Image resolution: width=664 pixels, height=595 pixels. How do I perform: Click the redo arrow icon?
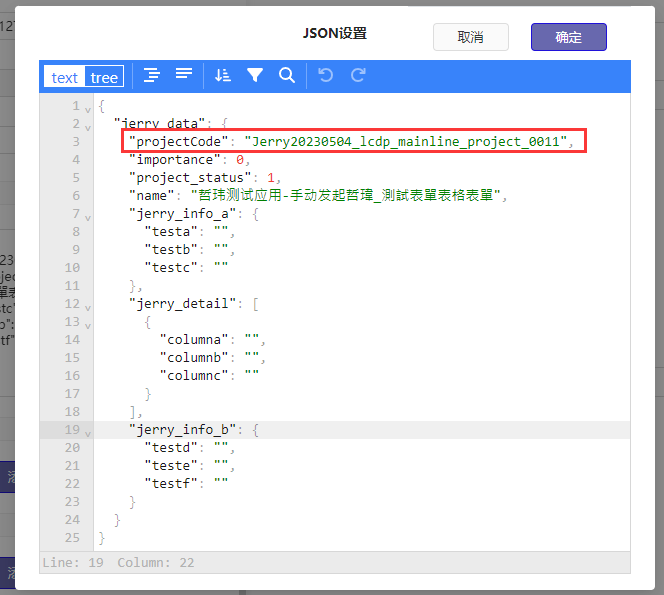358,76
